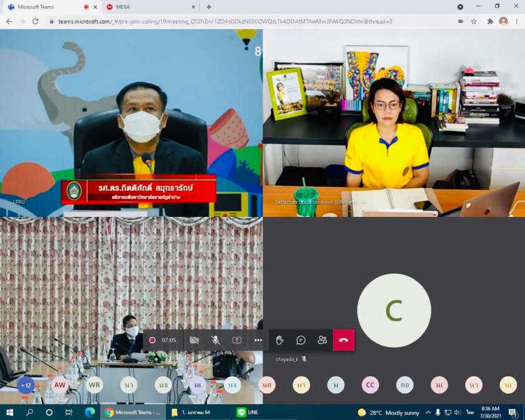Open the Chrome profile avatar
The height and width of the screenshot is (420, 525).
[x=503, y=21]
